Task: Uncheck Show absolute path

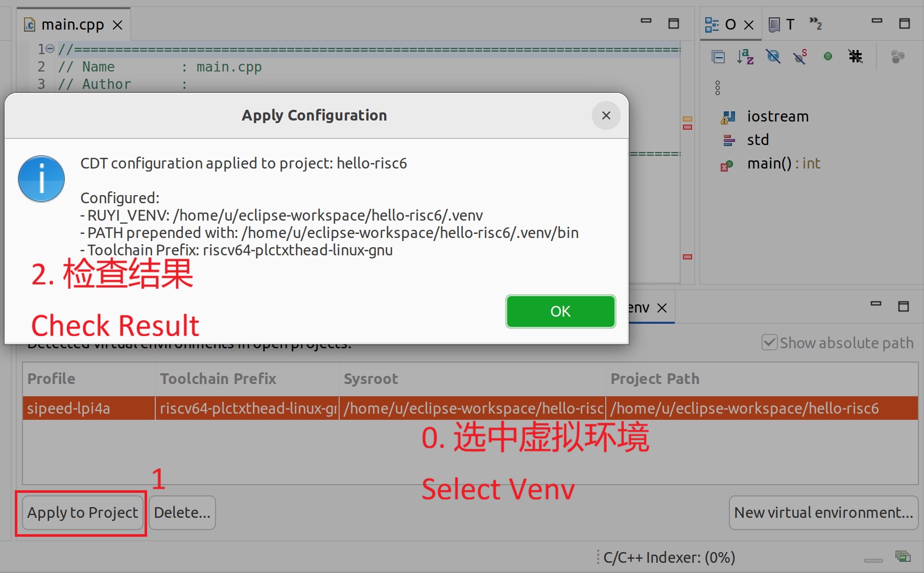Action: [770, 342]
